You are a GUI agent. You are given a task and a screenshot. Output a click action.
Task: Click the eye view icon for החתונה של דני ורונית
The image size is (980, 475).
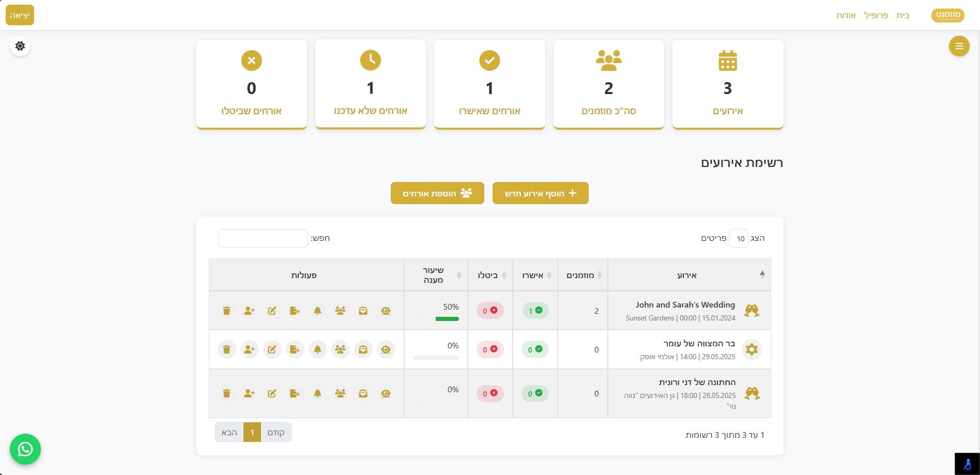click(386, 393)
